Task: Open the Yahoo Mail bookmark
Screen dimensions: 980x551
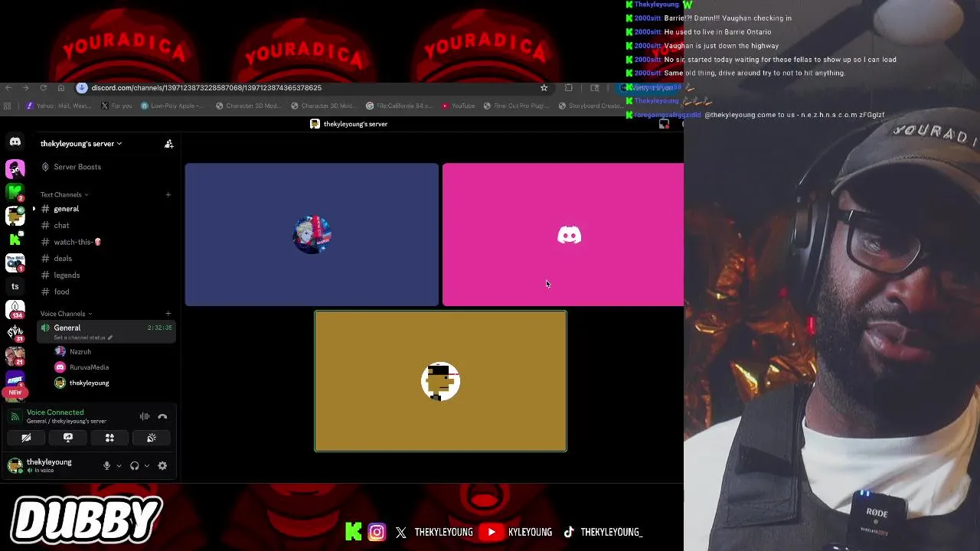Action: point(59,106)
